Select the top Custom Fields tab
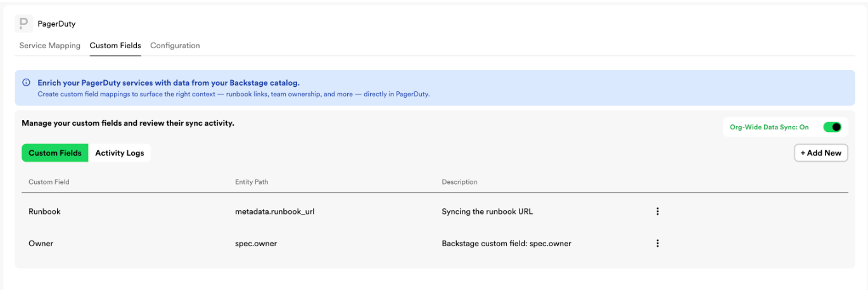The image size is (868, 297). coord(115,46)
